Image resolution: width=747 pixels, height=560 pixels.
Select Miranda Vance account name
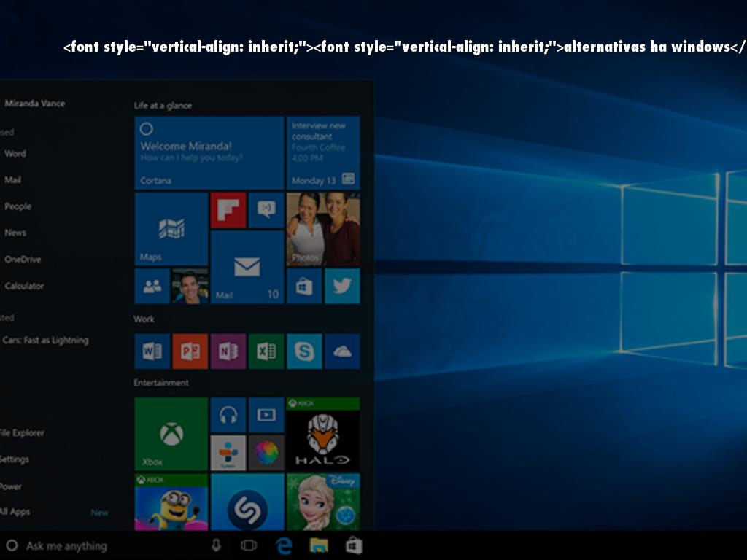tap(34, 104)
